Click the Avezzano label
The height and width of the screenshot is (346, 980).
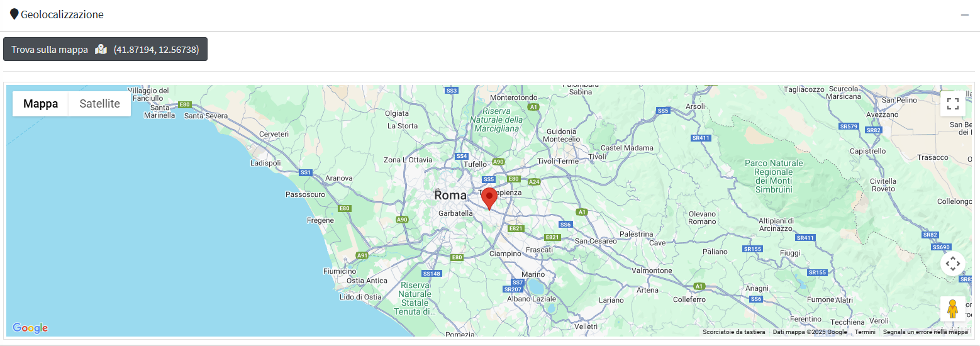click(883, 115)
